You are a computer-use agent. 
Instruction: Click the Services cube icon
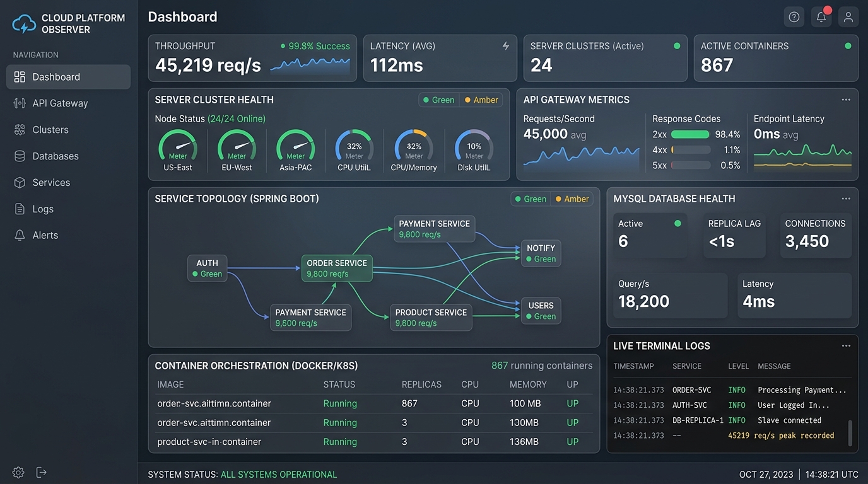pos(20,183)
